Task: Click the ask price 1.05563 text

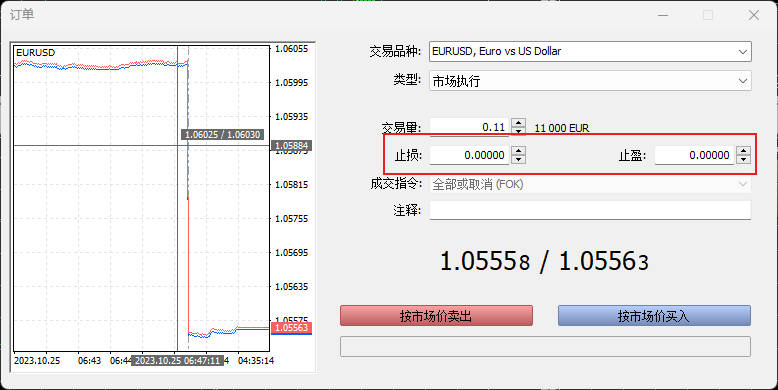Action: click(604, 261)
